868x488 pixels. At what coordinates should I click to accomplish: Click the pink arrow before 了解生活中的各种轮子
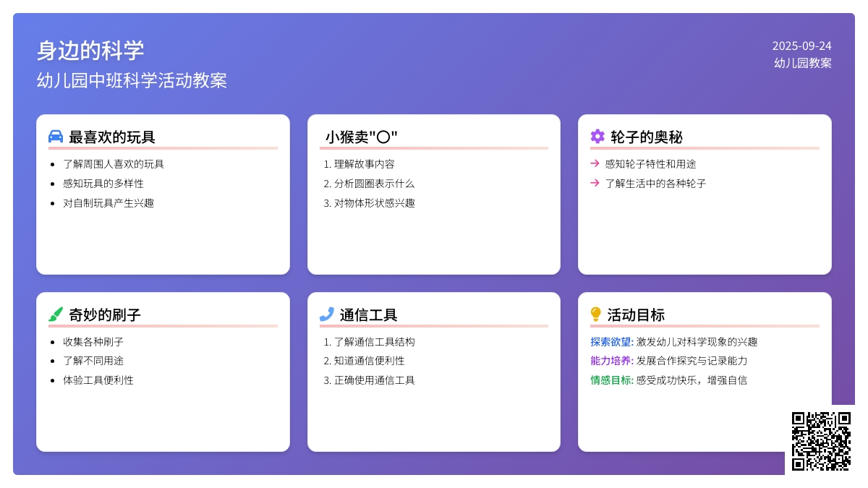[x=595, y=183]
